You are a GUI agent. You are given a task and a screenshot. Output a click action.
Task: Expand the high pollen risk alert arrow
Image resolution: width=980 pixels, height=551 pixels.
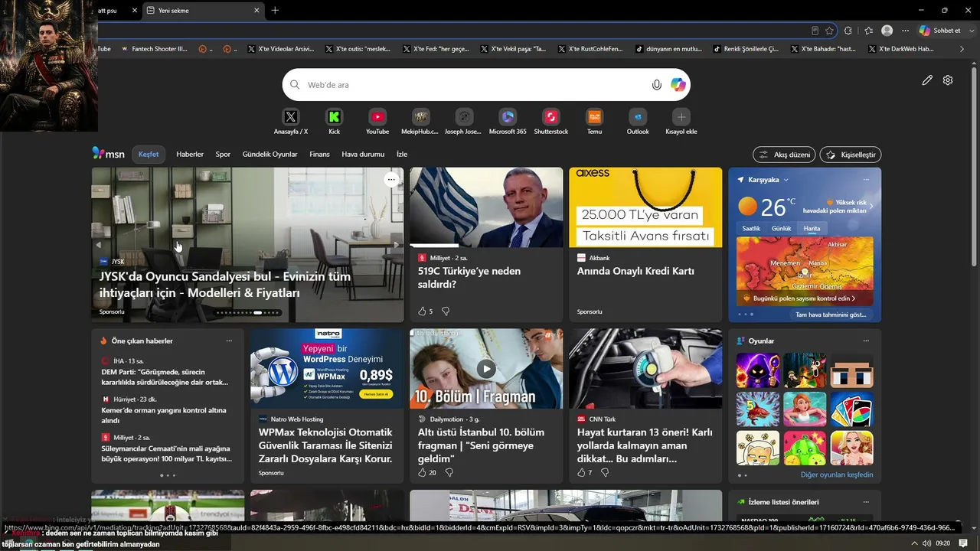point(871,206)
